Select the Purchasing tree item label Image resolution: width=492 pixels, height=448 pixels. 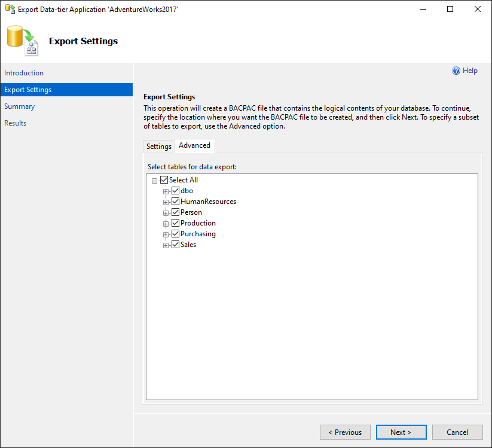(198, 234)
